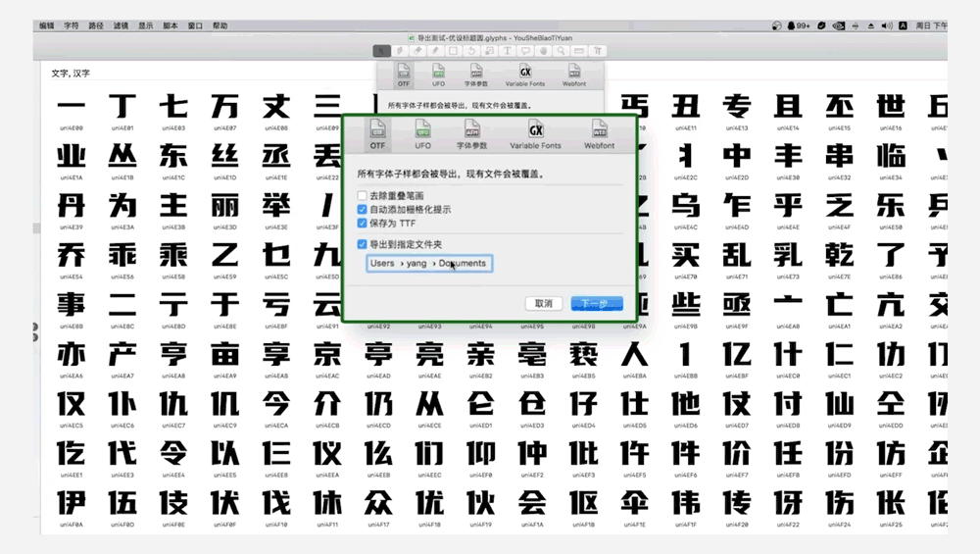Activate the Hand pan tool
This screenshot has width=980, height=554.
click(543, 51)
